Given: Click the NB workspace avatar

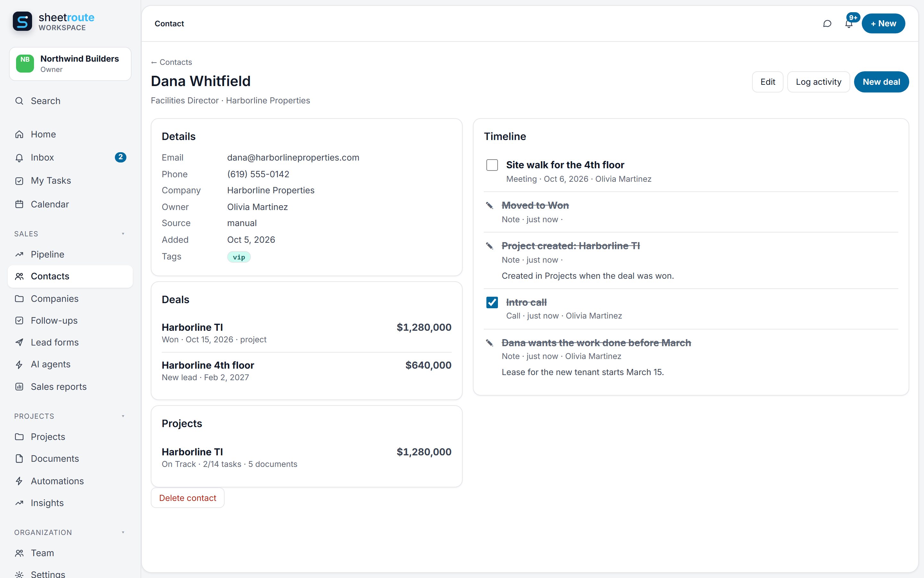Looking at the screenshot, I should click(x=25, y=64).
